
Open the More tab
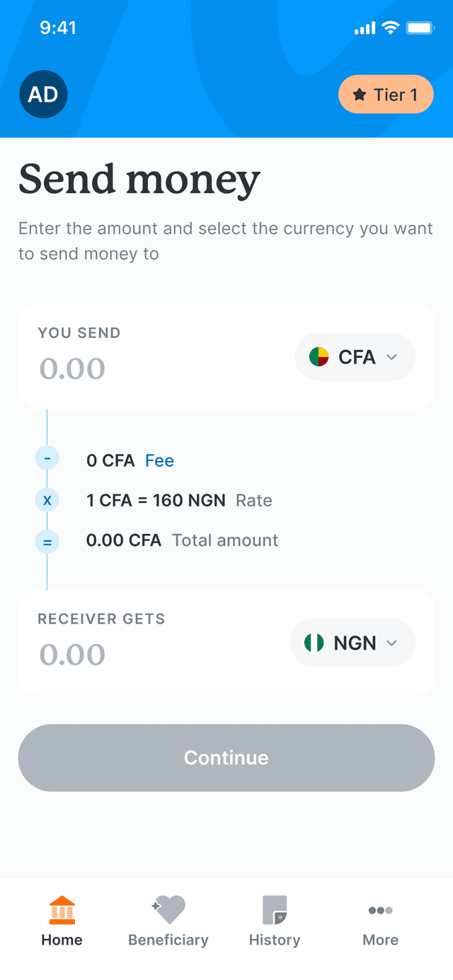[380, 920]
